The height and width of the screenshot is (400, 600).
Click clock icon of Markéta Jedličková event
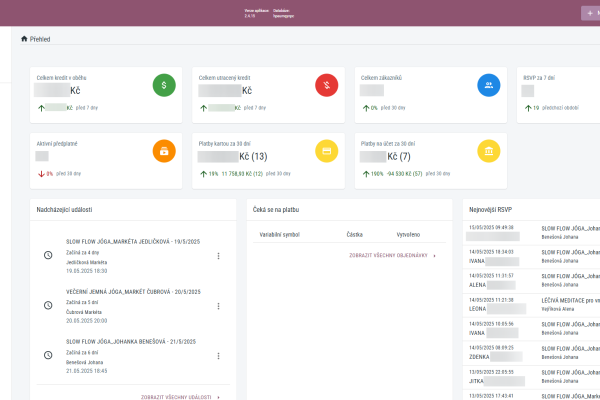click(x=48, y=255)
